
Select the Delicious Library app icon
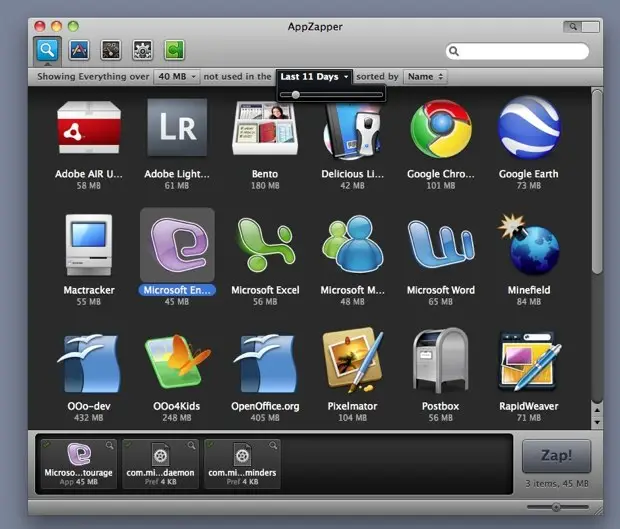(352, 130)
